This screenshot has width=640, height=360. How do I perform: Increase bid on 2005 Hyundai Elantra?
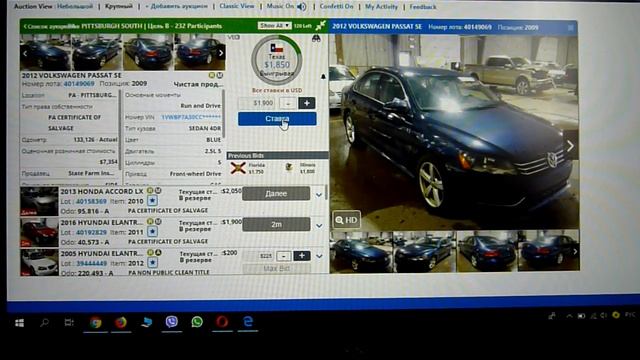point(302,256)
